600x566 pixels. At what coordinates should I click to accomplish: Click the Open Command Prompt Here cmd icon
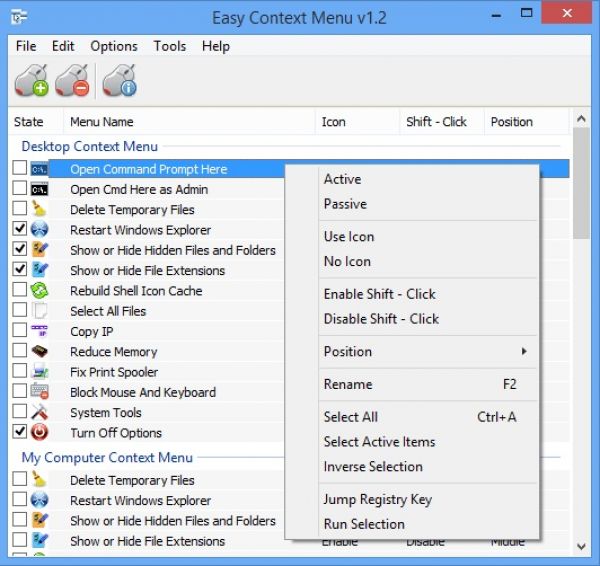(x=39, y=169)
